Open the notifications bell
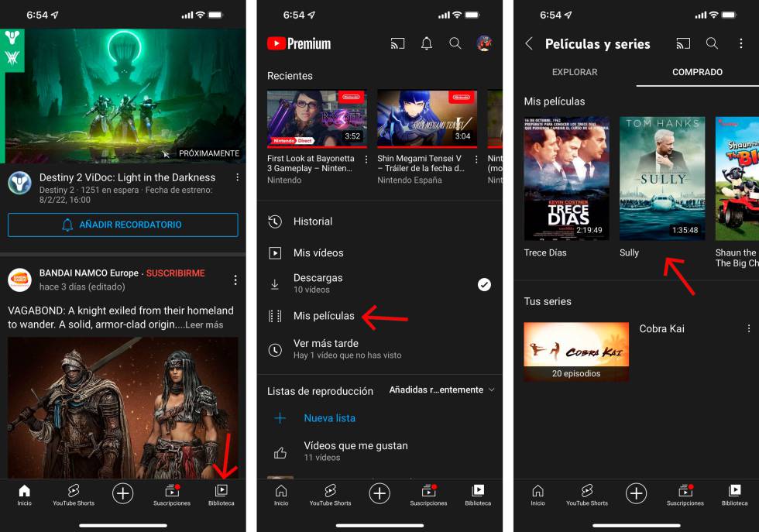The height and width of the screenshot is (532, 759). click(427, 43)
